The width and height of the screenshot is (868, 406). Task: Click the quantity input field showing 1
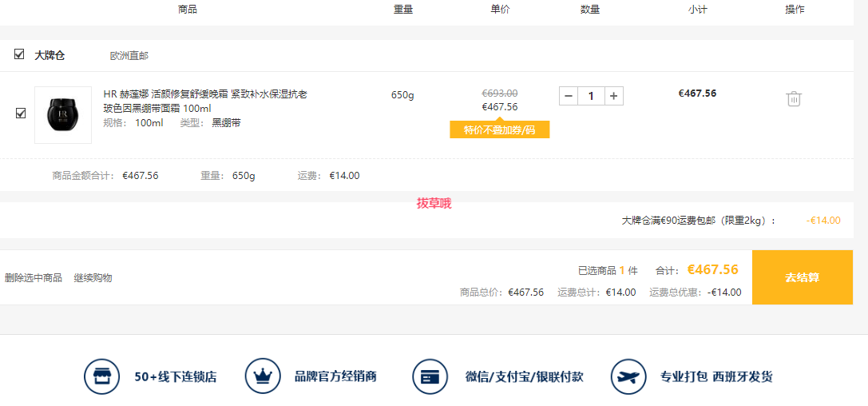click(x=591, y=96)
